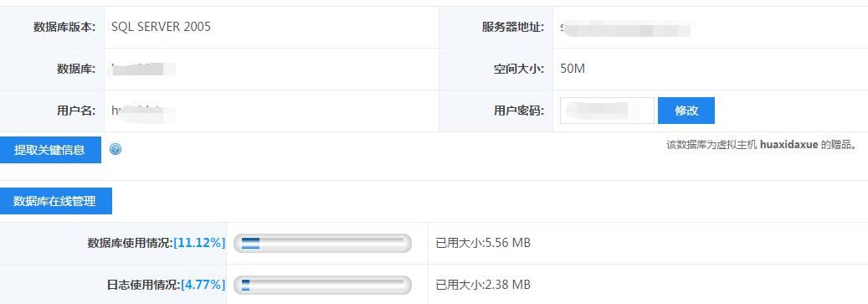Click the blurred server address value
Viewport: 868px width, 304px height.
coord(625,28)
